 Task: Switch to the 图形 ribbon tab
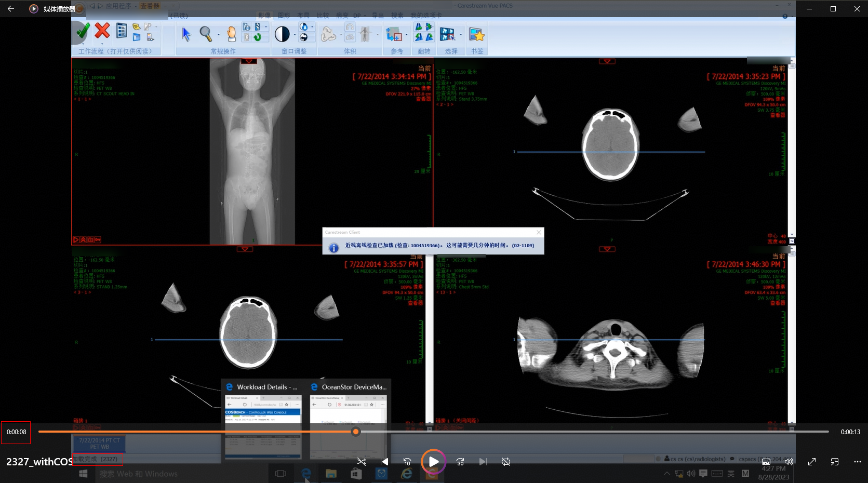[284, 16]
